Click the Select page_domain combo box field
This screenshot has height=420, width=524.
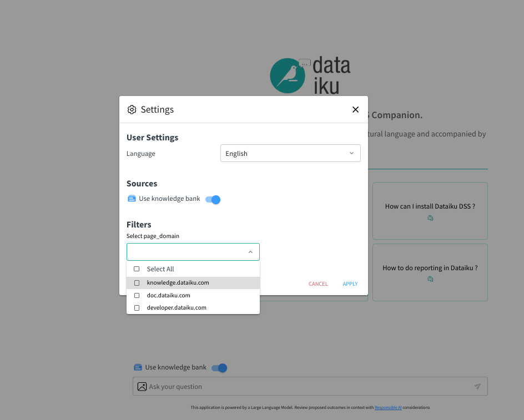[x=193, y=252]
